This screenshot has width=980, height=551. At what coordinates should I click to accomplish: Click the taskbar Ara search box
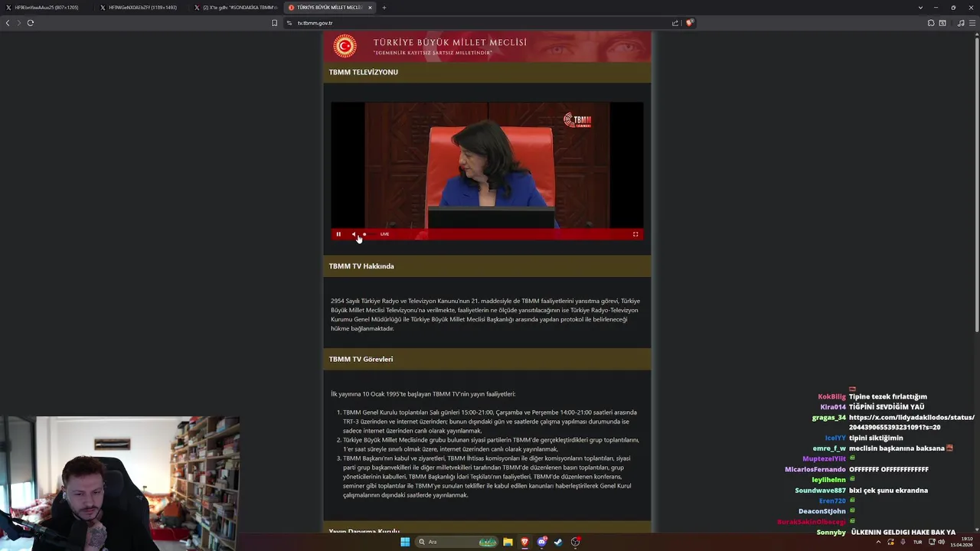[x=457, y=542]
